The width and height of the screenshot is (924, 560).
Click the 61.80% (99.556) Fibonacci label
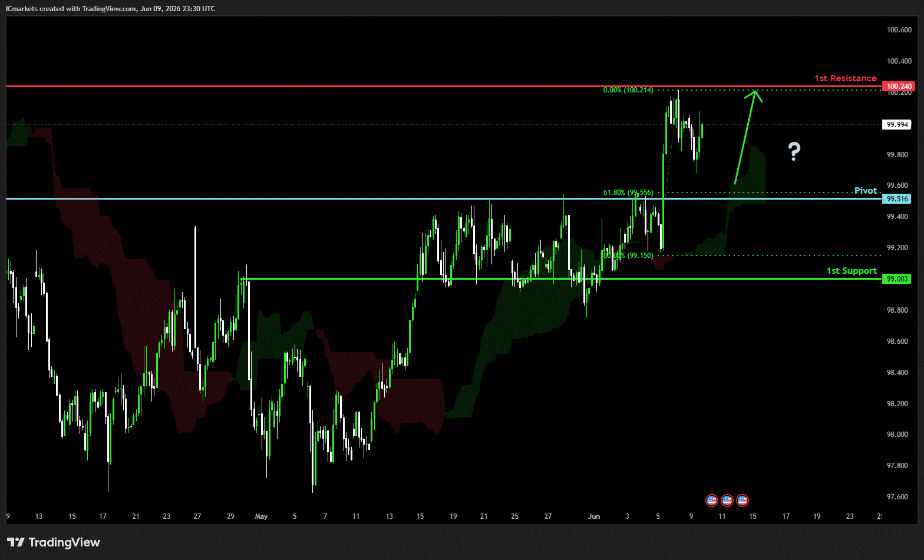tap(628, 193)
